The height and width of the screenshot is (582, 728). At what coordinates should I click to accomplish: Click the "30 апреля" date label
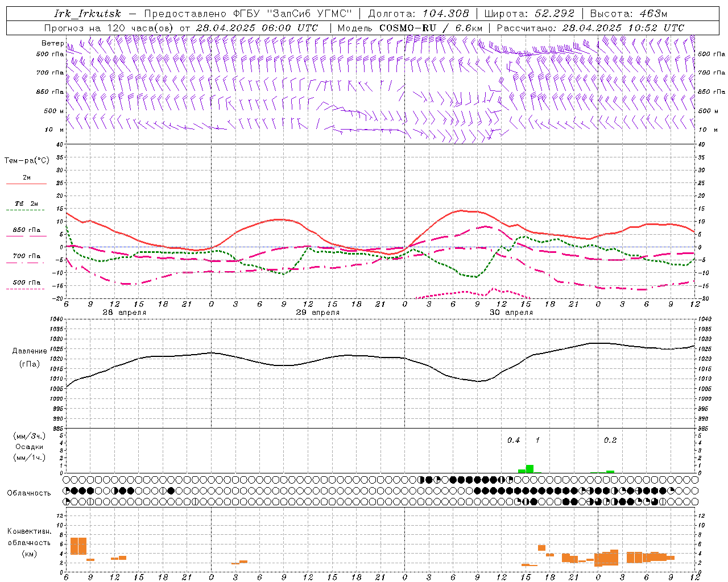pos(511,313)
